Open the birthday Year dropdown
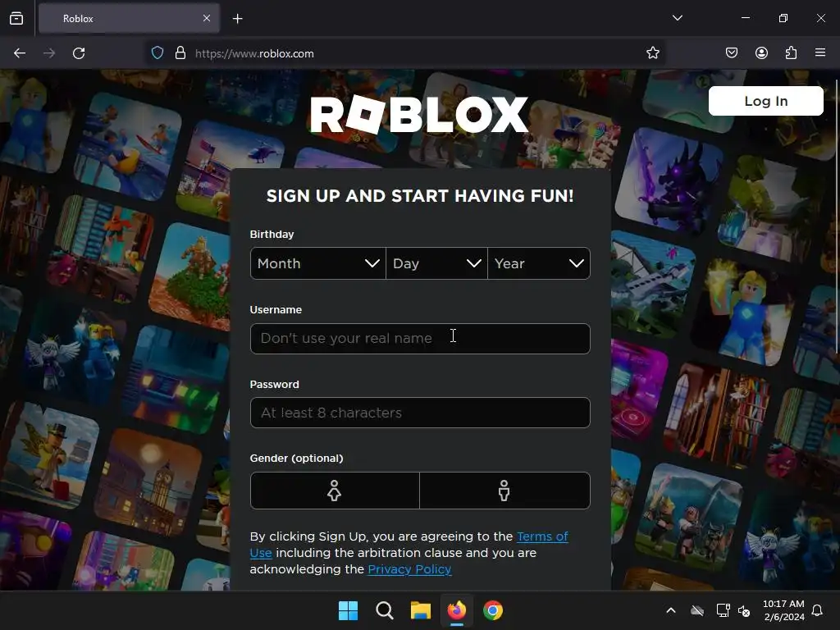This screenshot has height=630, width=840. point(539,263)
